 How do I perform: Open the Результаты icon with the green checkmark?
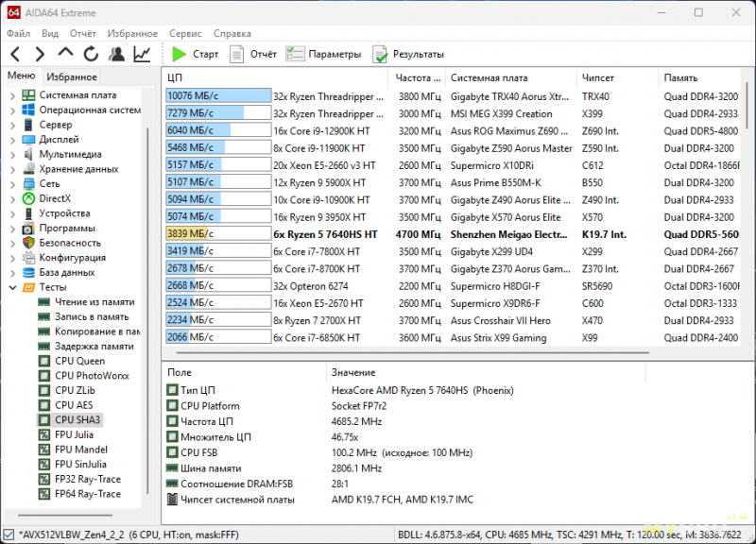coord(380,55)
